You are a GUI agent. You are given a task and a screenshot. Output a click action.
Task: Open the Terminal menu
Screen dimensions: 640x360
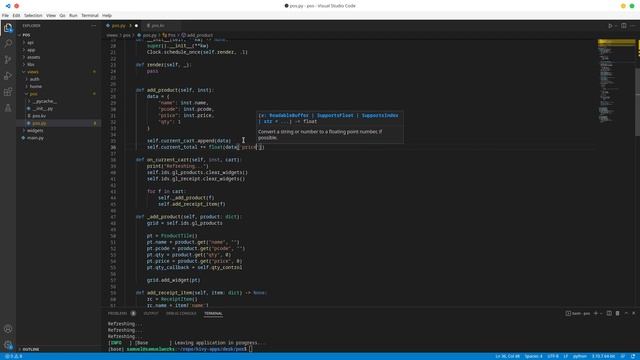pos(90,16)
